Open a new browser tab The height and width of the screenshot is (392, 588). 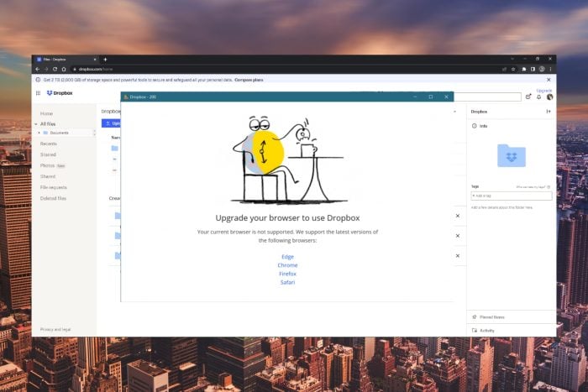pos(105,60)
